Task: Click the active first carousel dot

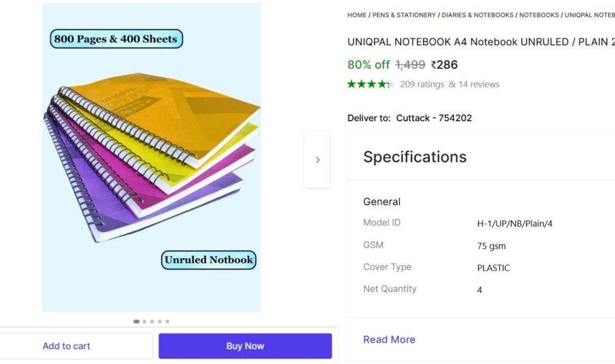Action: tap(136, 322)
